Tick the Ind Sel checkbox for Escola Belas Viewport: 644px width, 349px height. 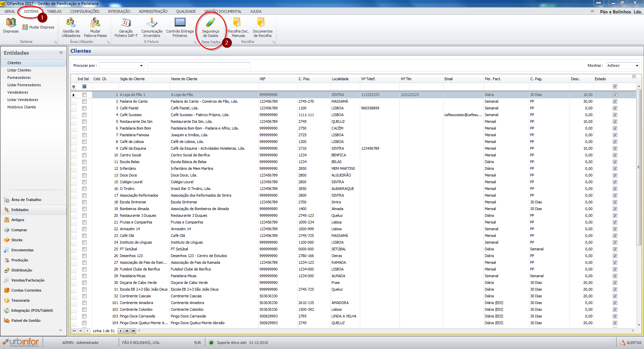coord(84,162)
